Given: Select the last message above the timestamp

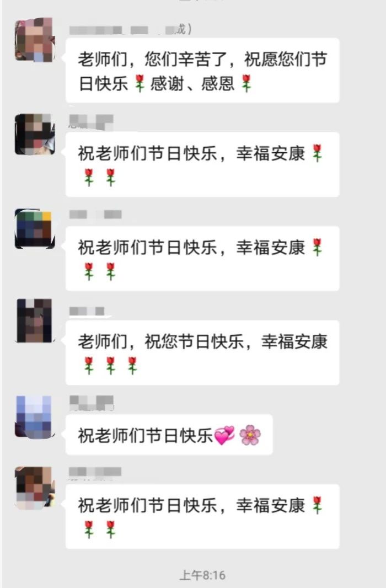Looking at the screenshot, I should (x=202, y=517).
